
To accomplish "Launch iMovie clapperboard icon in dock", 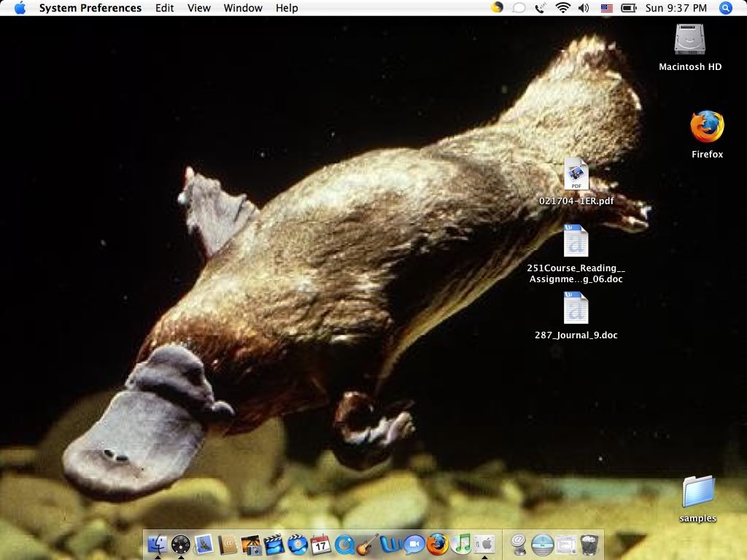I will coord(274,544).
